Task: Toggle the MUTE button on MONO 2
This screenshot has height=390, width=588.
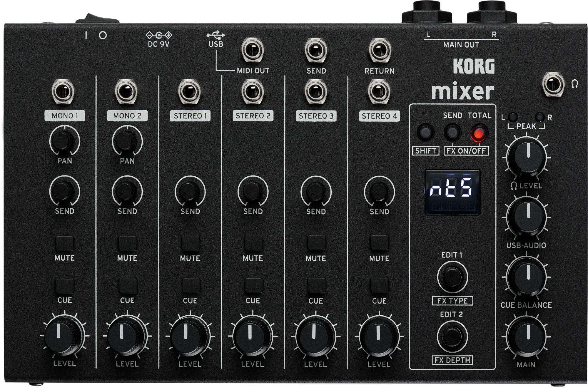Action: 127,243
